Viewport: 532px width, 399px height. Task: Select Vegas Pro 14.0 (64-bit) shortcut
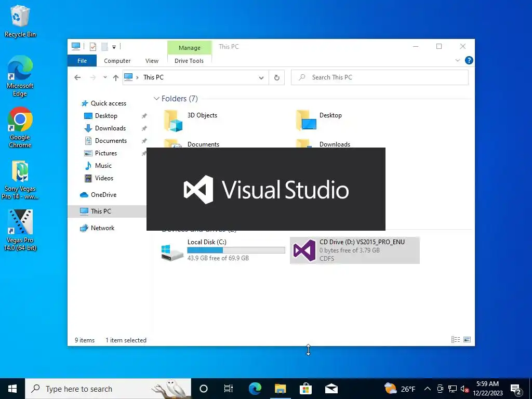[x=20, y=230]
